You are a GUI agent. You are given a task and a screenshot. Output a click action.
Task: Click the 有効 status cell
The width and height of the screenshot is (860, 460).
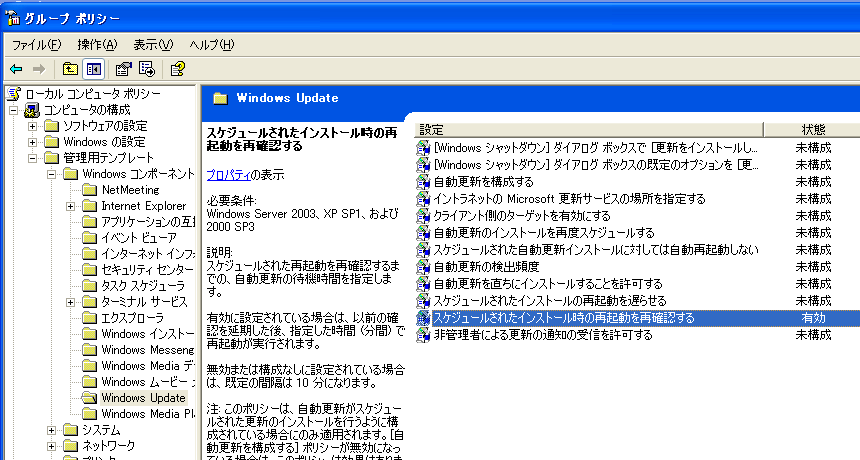pos(813,317)
